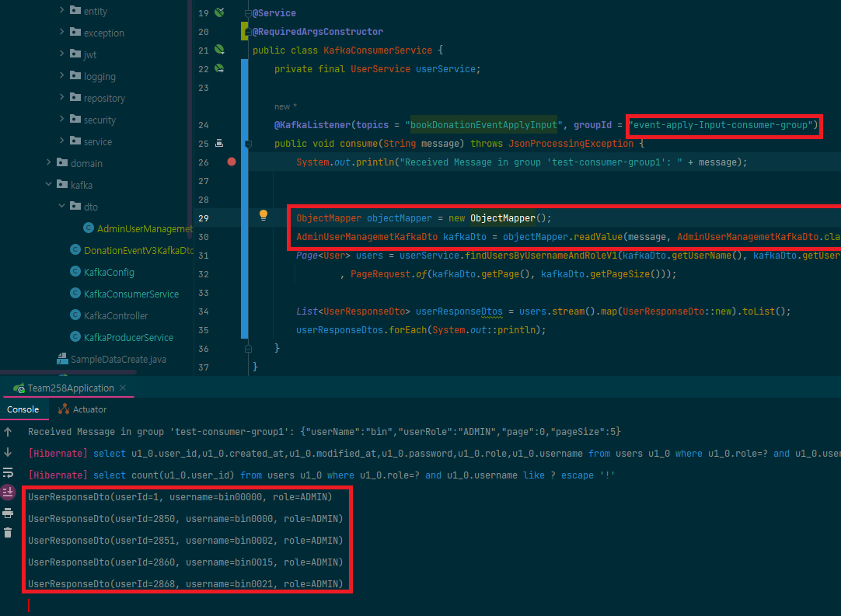841x616 pixels.
Task: Click the down the stack trace arrow
Action: [x=8, y=452]
